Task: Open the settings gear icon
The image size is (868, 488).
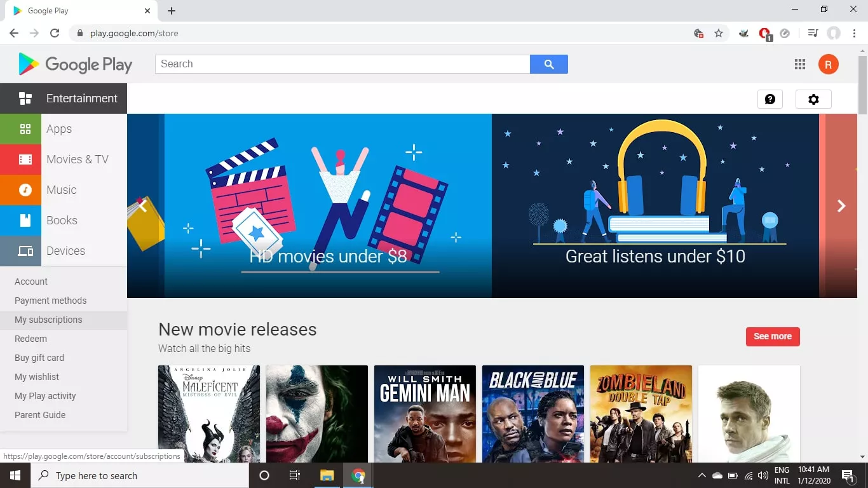Action: (x=813, y=99)
